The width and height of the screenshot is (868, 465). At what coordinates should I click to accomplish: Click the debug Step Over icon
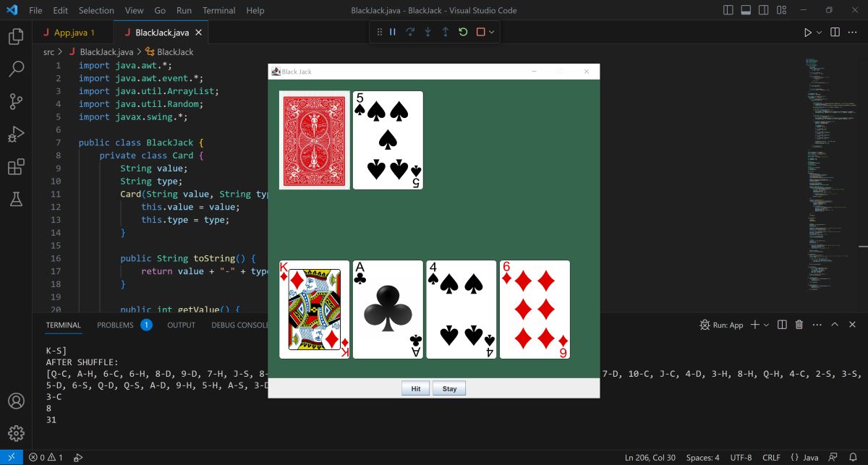(x=410, y=32)
